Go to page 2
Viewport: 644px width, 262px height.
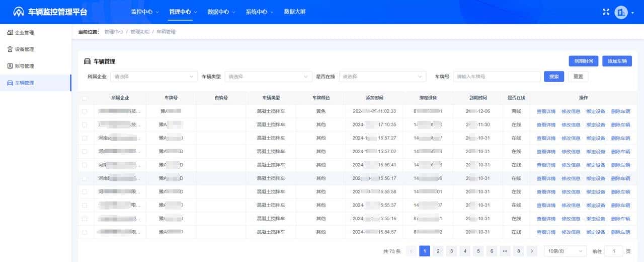[x=438, y=251]
